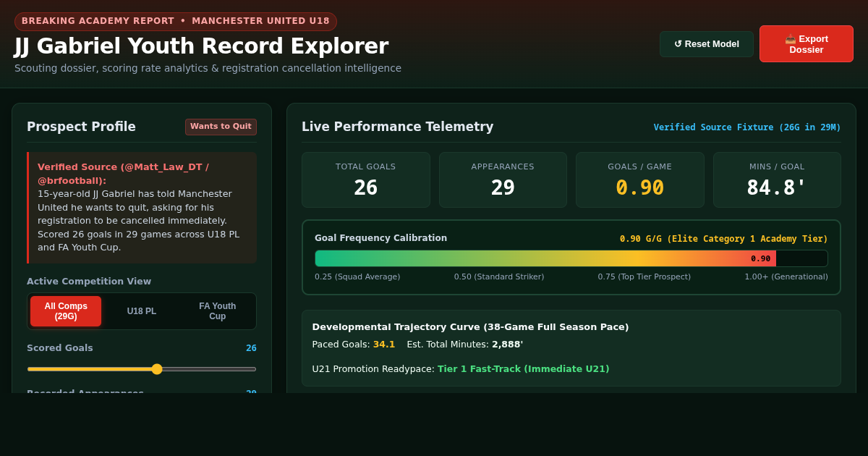Image resolution: width=868 pixels, height=456 pixels.
Task: Switch to the FA Youth Cup view
Action: (218, 311)
